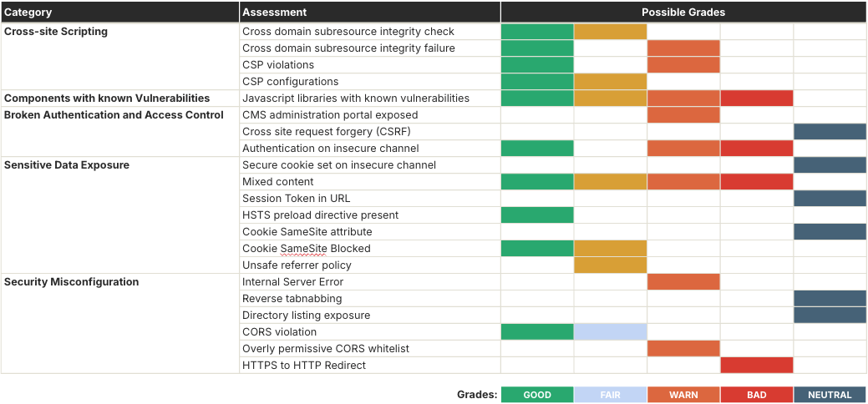
Task: Click light blue cell in CORS violation row
Action: [610, 332]
